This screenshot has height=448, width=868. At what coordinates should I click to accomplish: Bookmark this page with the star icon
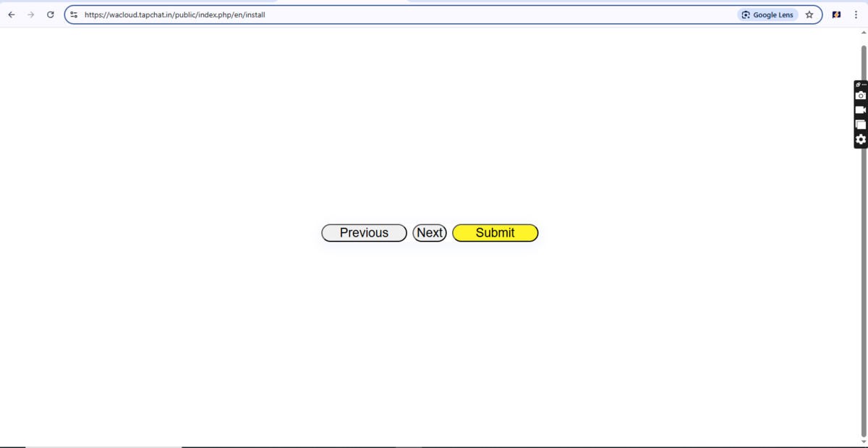809,14
